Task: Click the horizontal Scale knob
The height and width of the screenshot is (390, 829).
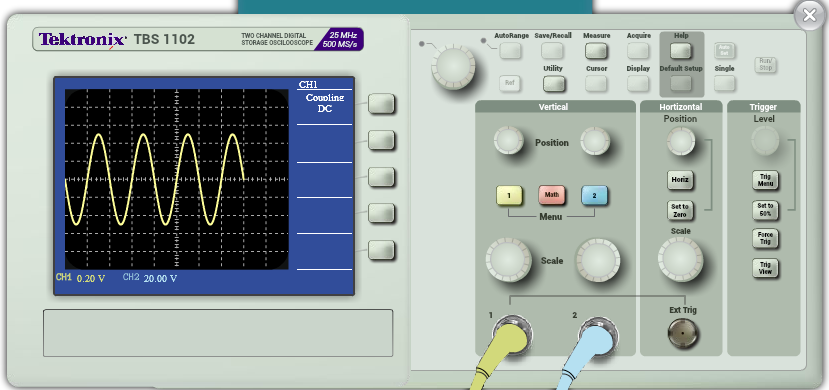Action: (x=680, y=259)
